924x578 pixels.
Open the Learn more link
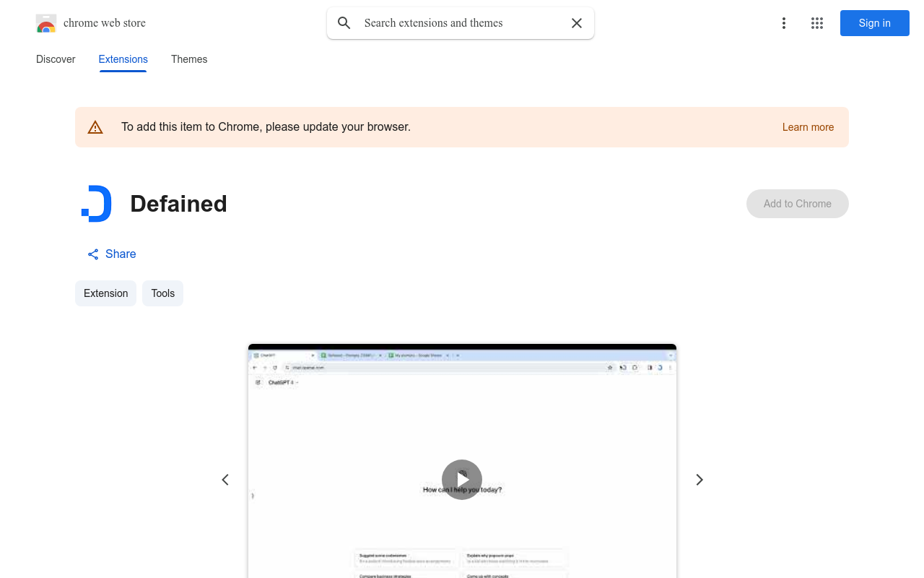[808, 127]
